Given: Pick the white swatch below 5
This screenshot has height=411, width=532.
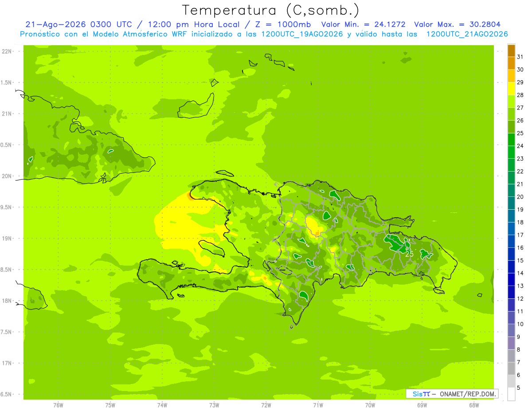Looking at the screenshot, I should [511, 395].
